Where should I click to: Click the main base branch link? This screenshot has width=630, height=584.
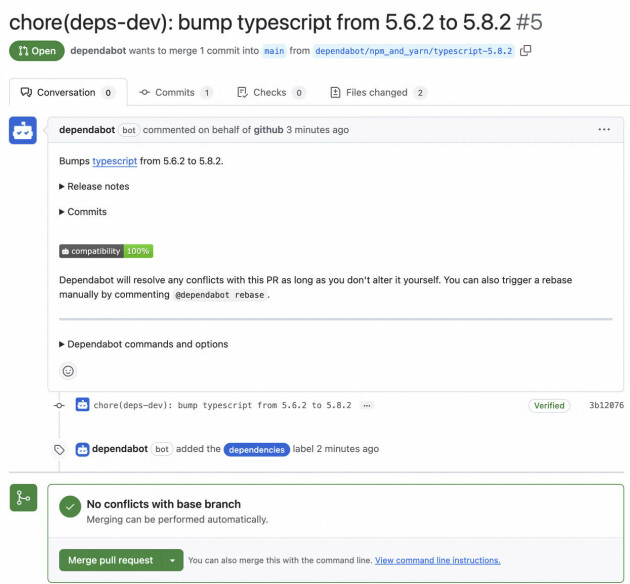click(x=274, y=51)
